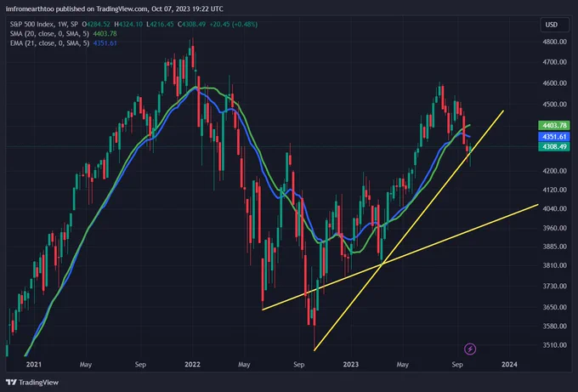
Task: Click the 4800.00 price axis label
Action: [554, 42]
